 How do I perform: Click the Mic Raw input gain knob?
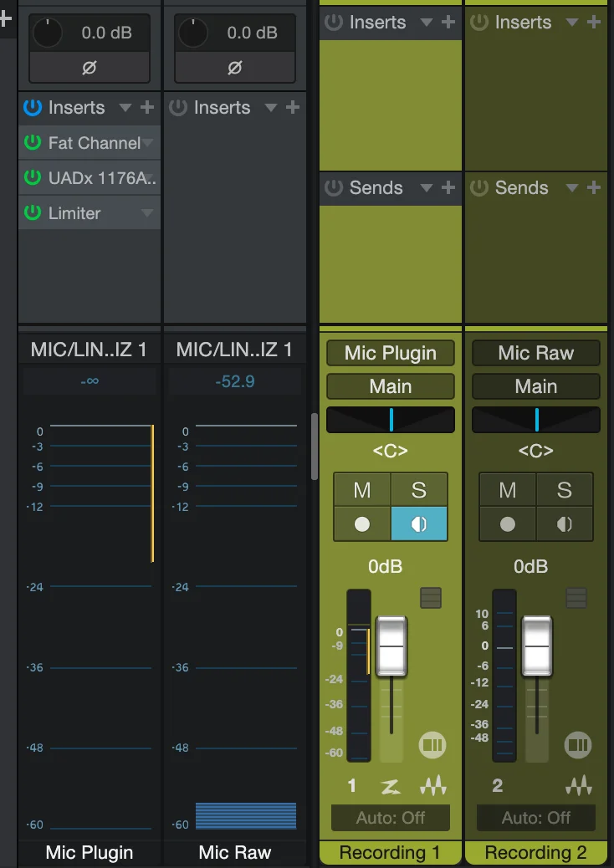click(194, 33)
